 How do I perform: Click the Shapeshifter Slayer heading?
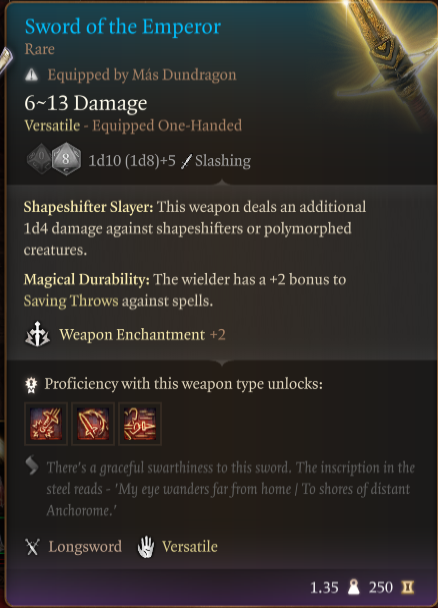[89, 207]
